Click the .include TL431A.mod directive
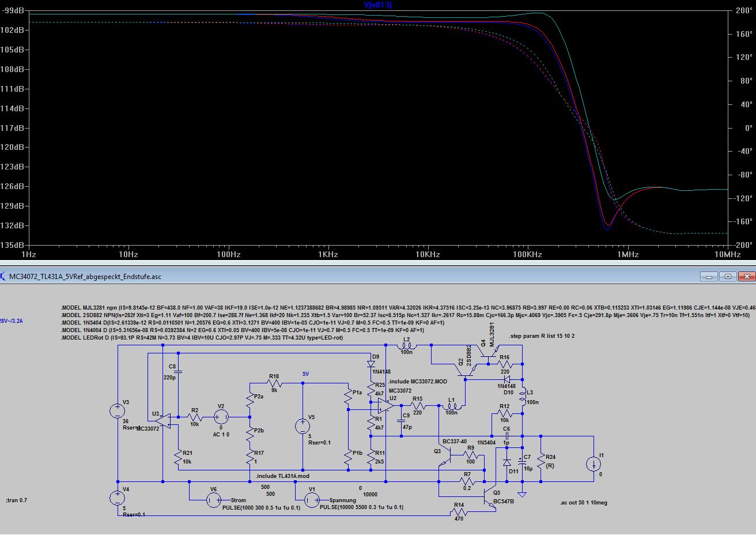The height and width of the screenshot is (535, 756). pos(282,476)
